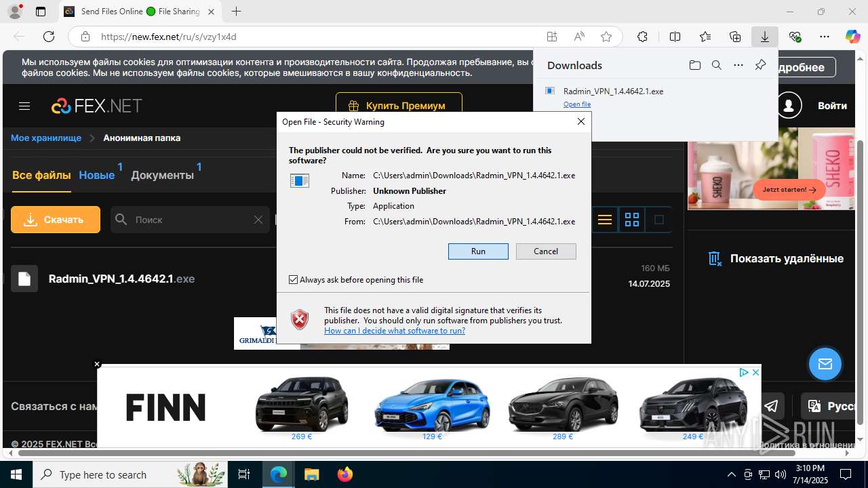The width and height of the screenshot is (868, 488).
Task: Close the Send Files Online tab
Action: [211, 12]
